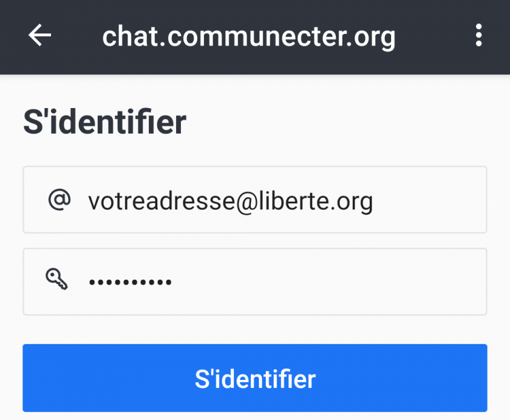
Task: Select the at-sign symbol beside email
Action: [59, 200]
